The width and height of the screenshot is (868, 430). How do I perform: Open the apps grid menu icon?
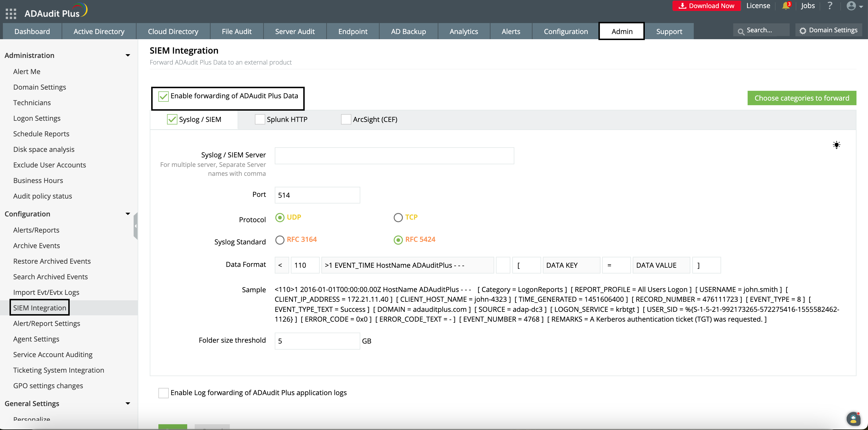tap(11, 13)
